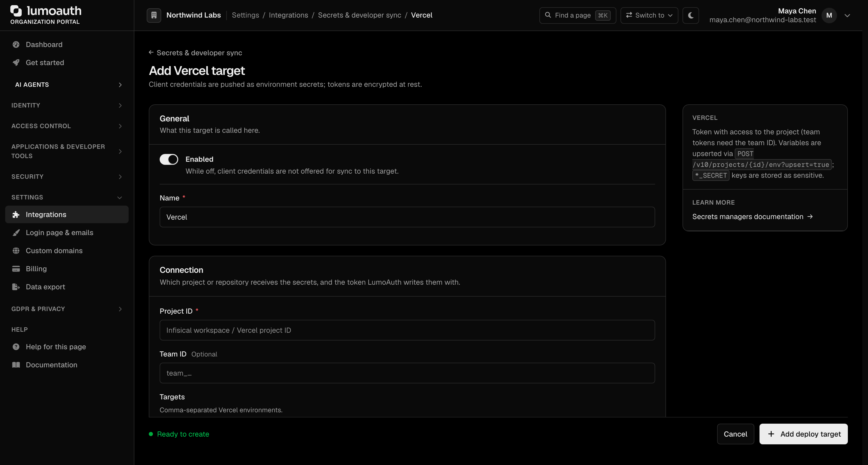Expand the Security section
868x465 pixels.
point(67,176)
